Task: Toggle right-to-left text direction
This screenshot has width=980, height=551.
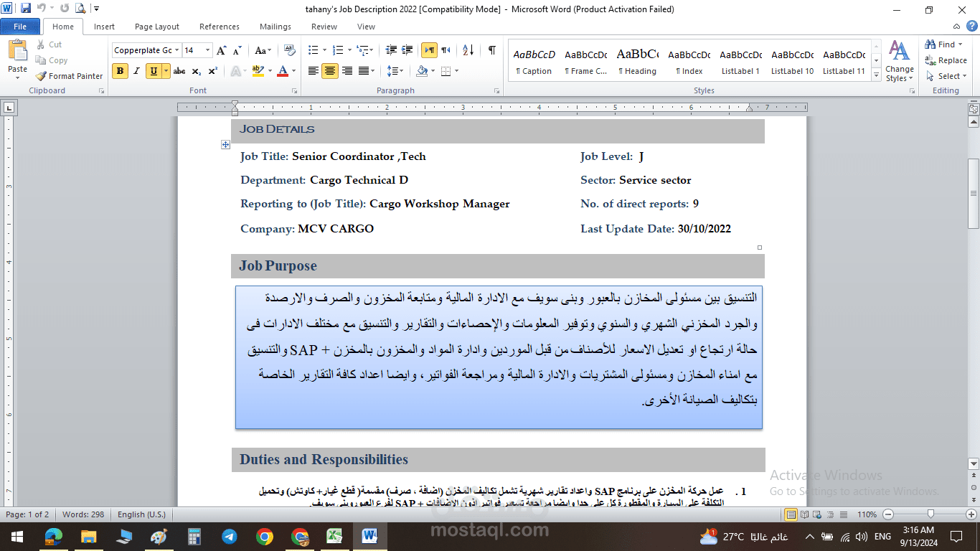Action: [x=446, y=50]
